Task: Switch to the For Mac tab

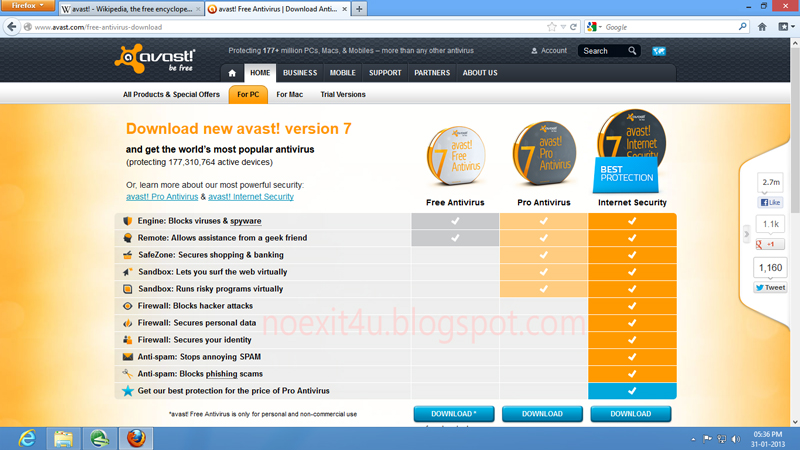Action: (x=289, y=94)
